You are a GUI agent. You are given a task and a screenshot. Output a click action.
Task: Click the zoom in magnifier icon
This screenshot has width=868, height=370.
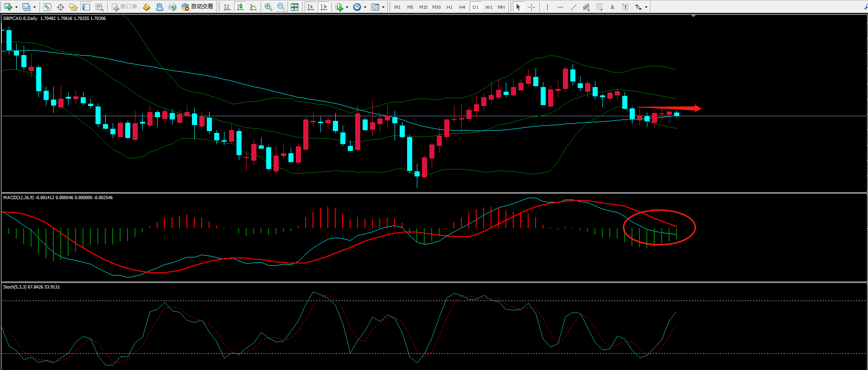click(268, 7)
